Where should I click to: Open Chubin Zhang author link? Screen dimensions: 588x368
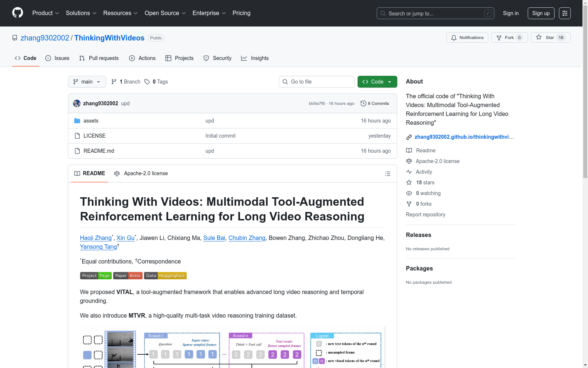pyautogui.click(x=247, y=238)
